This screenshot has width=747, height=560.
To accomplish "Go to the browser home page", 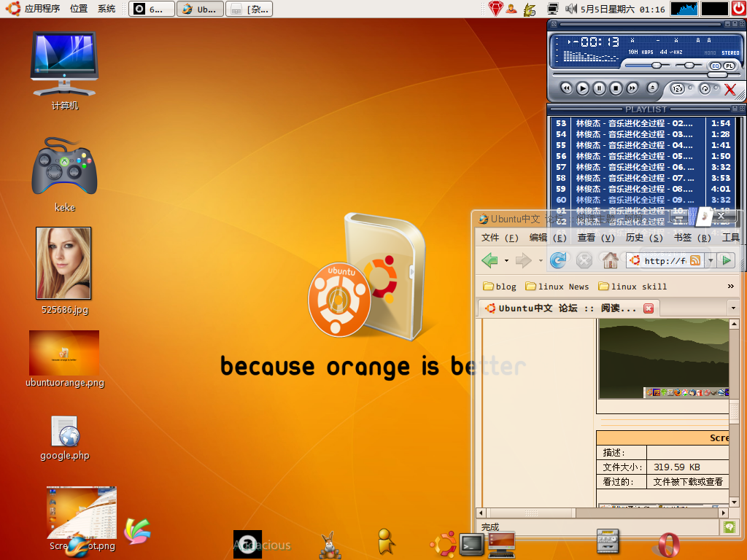I will [610, 260].
